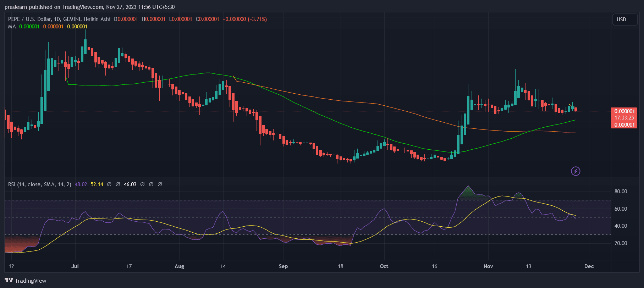Image resolution: width=644 pixels, height=288 pixels.
Task: Click the purple RSI value 48.02
Action: tap(81, 184)
